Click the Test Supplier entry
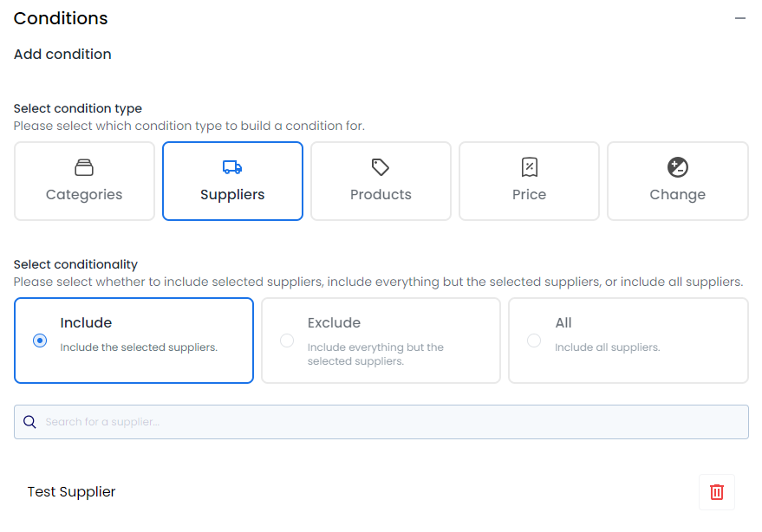Viewport: 762px width, 532px height. (x=71, y=491)
